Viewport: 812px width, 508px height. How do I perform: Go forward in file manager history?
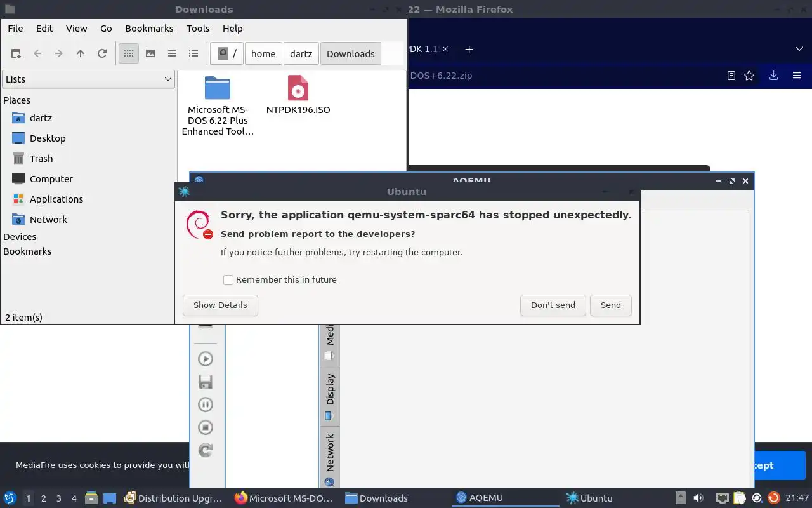click(59, 54)
